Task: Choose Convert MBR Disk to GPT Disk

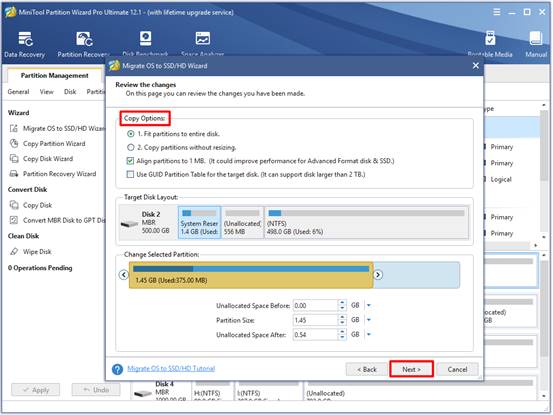Action: pos(58,220)
